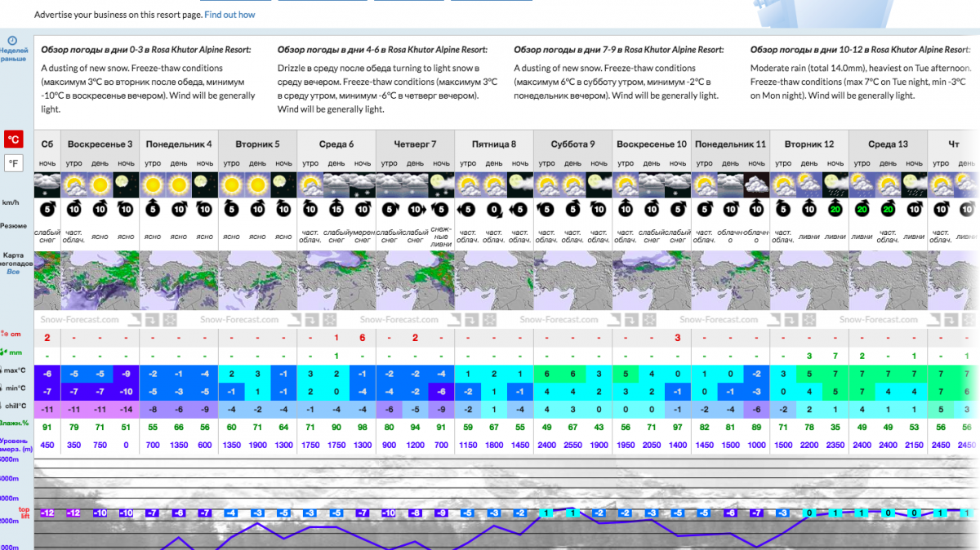
Task: Click humidity value 98 for Среда 6 ночь
Action: [362, 426]
